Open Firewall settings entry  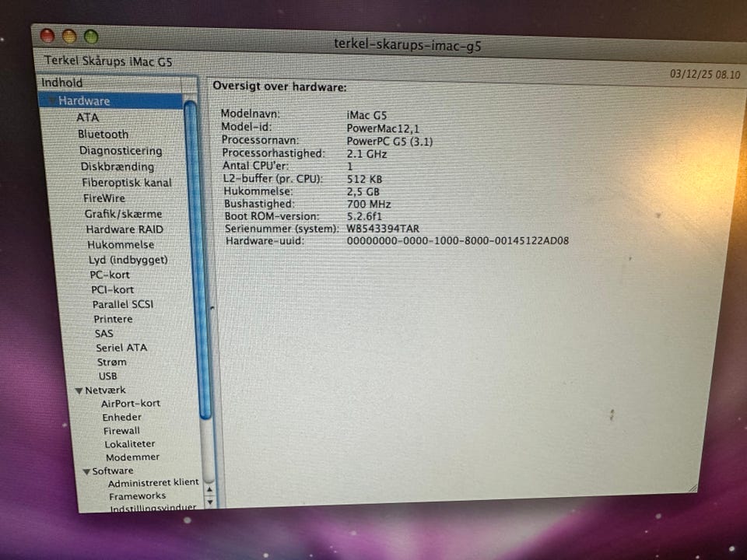pyautogui.click(x=122, y=430)
